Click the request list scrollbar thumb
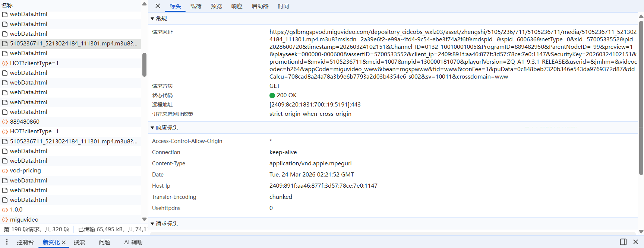 [x=144, y=65]
